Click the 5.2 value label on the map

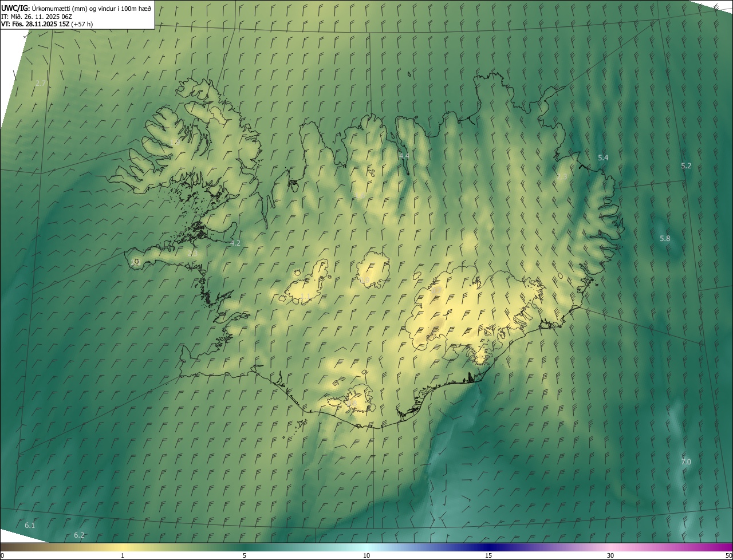(x=686, y=165)
